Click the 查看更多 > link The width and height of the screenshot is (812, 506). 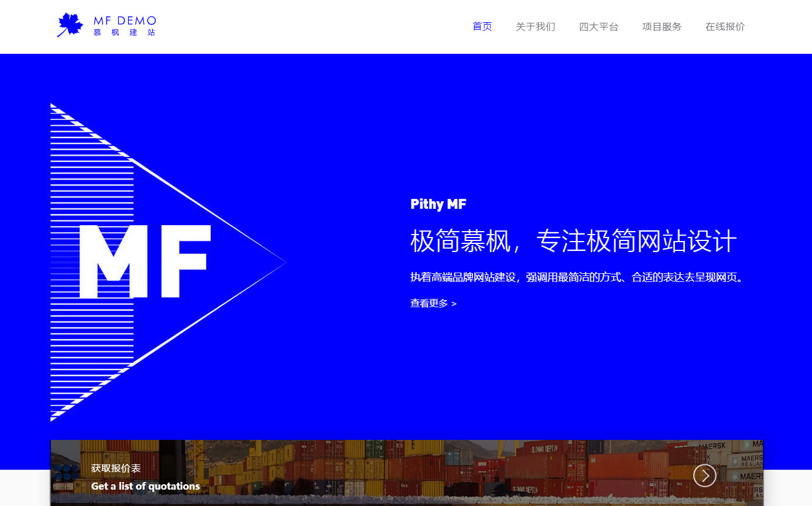point(433,304)
